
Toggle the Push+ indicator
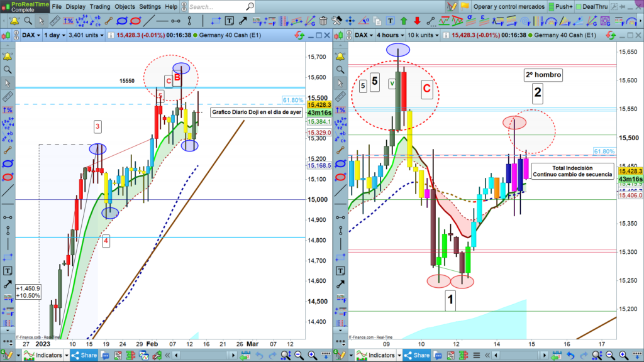(555, 6)
